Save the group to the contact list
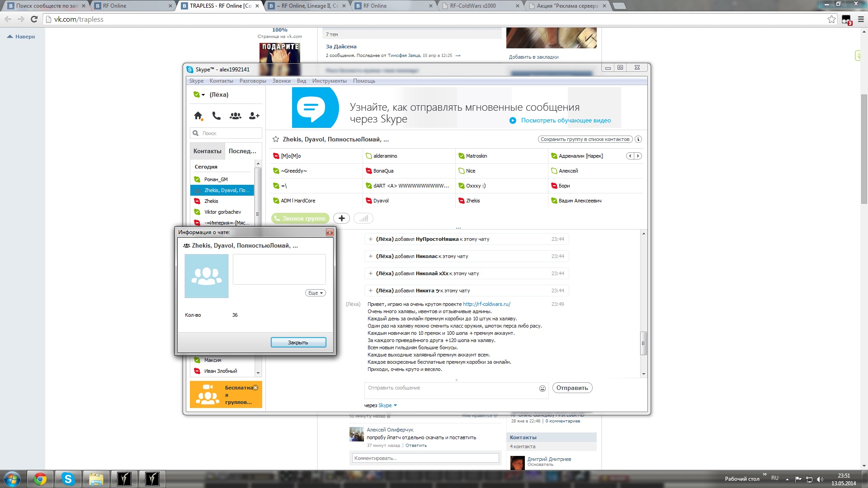The image size is (868, 488). coord(585,139)
